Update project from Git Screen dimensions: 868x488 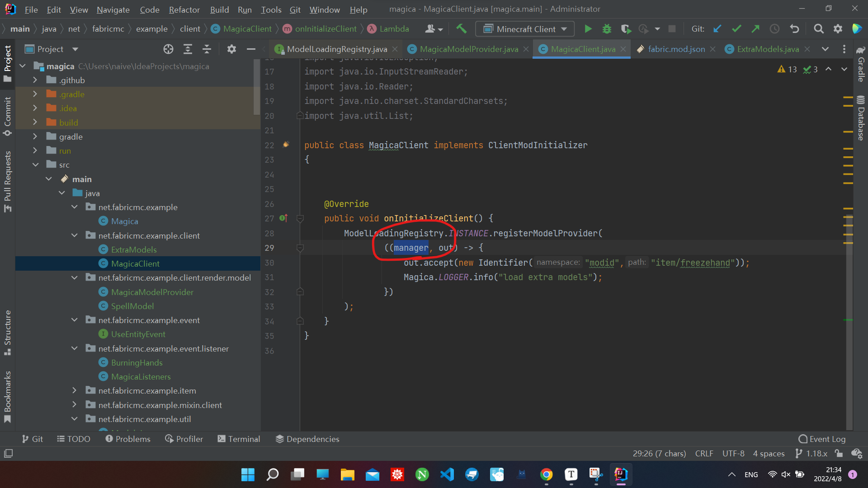coord(717,28)
